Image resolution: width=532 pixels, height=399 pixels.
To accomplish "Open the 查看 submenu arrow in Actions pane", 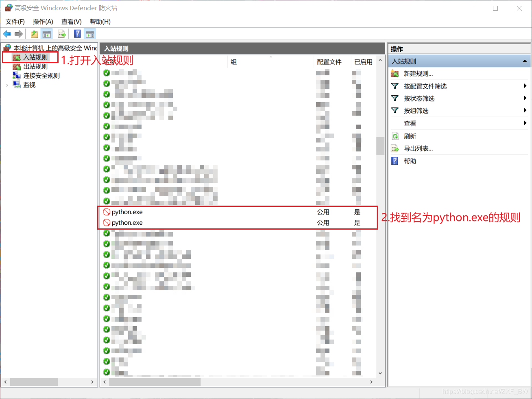I will (525, 123).
